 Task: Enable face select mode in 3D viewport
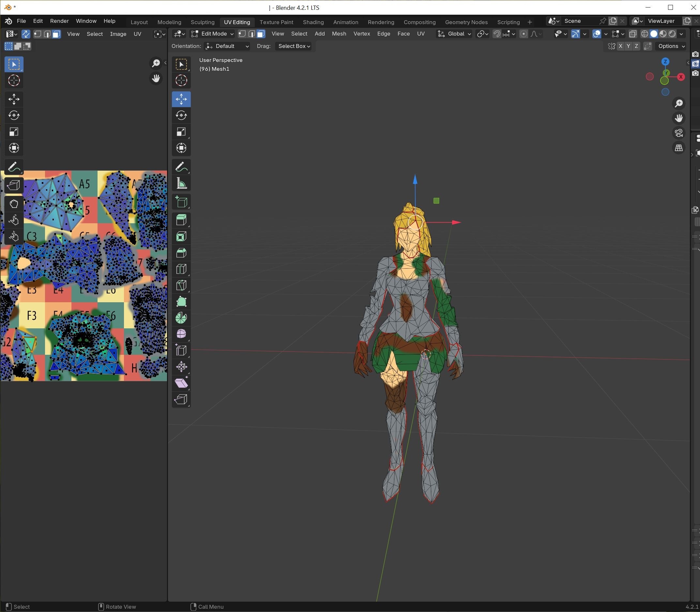261,34
